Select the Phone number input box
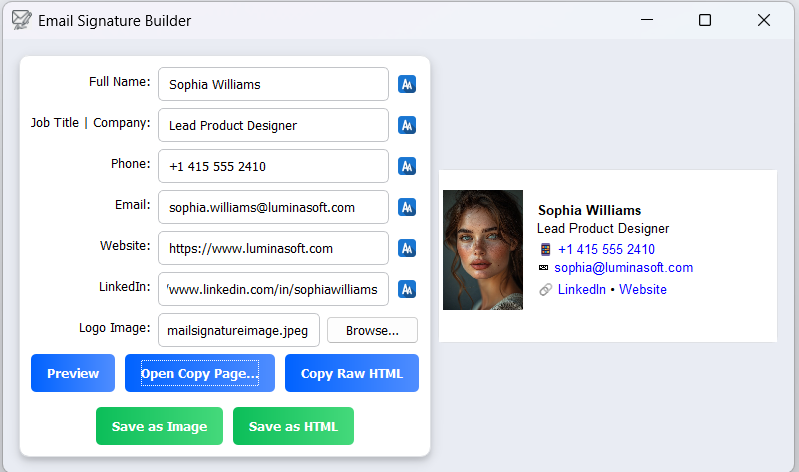The image size is (799, 472). [x=273, y=166]
